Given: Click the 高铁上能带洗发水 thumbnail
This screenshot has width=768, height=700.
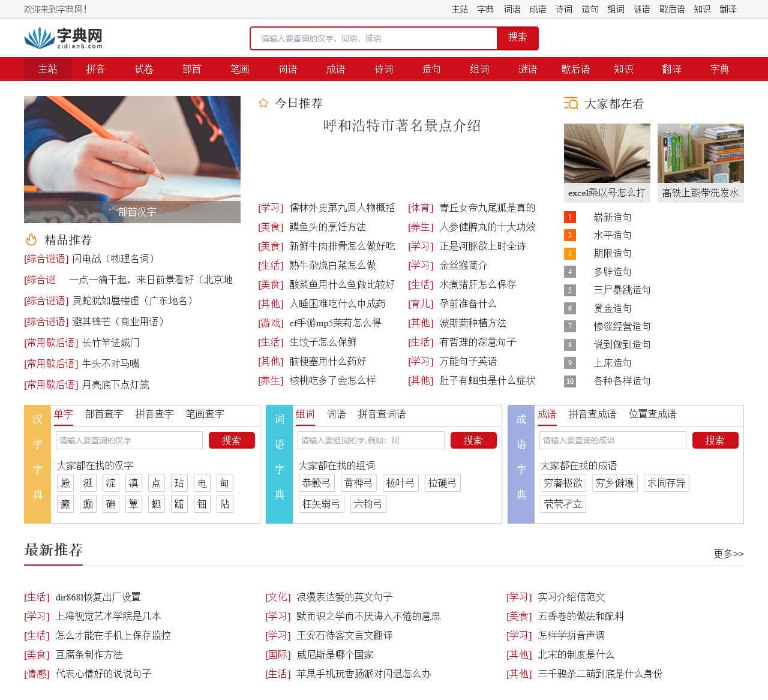Looking at the screenshot, I should (700, 153).
